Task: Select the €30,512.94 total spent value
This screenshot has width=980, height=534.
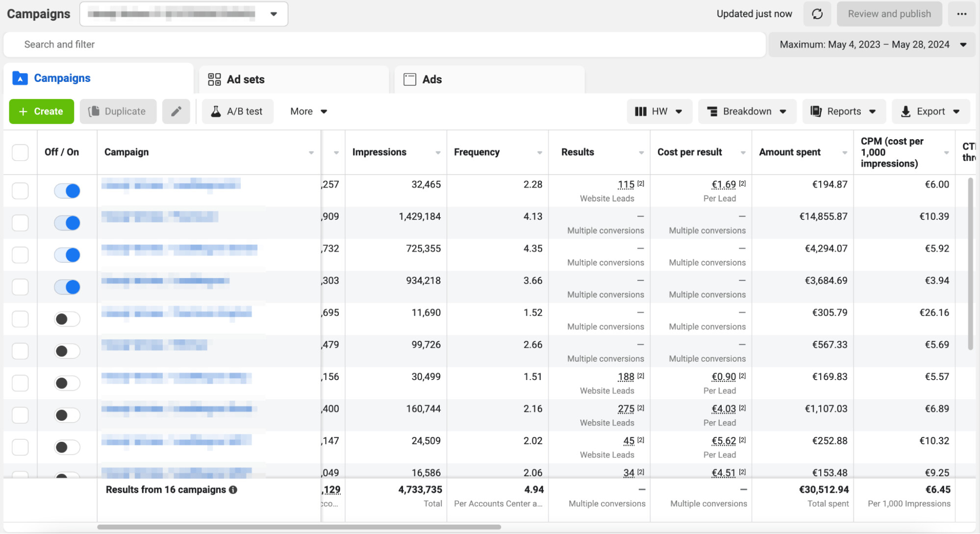Action: (824, 489)
